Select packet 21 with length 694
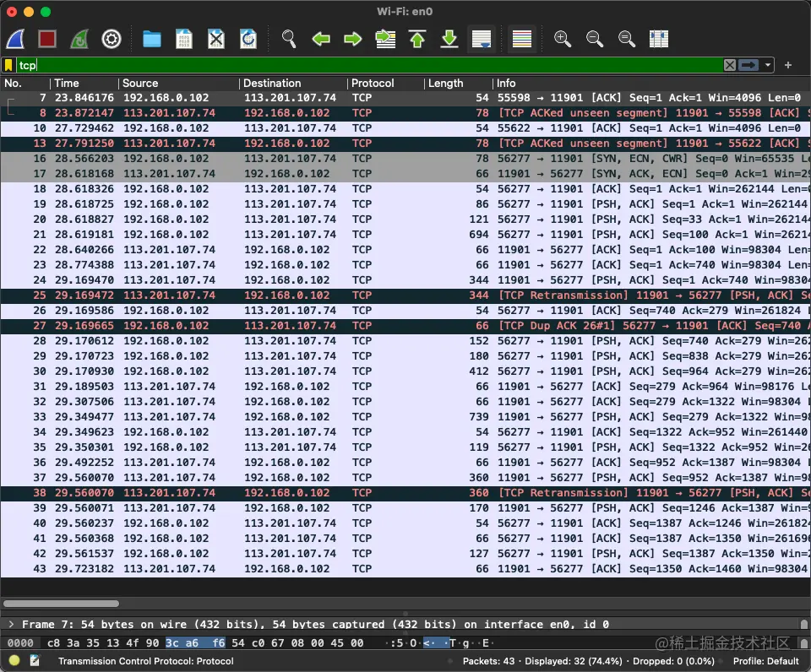Image resolution: width=811 pixels, height=672 pixels. [x=405, y=234]
